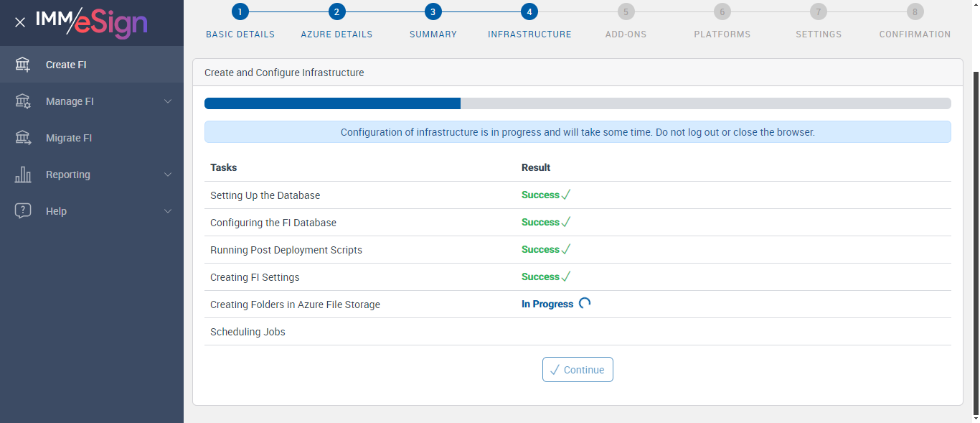Click the Create FI bank icon
The image size is (980, 423).
23,65
